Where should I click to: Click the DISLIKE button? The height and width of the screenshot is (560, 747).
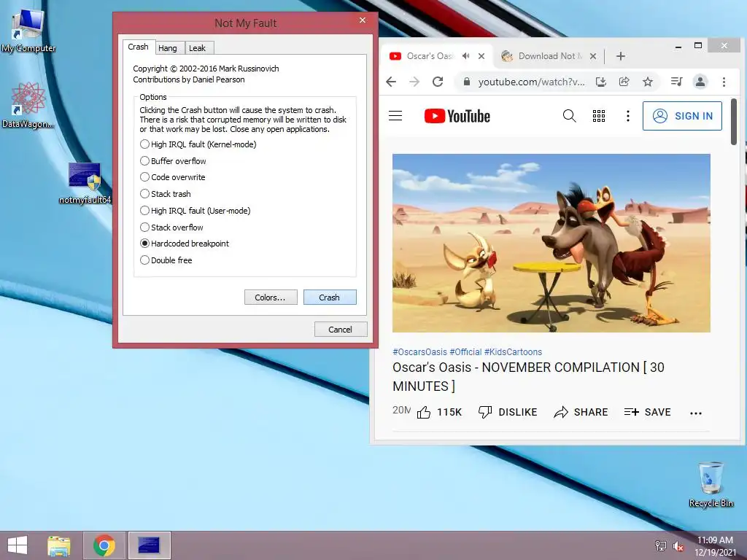(x=508, y=412)
